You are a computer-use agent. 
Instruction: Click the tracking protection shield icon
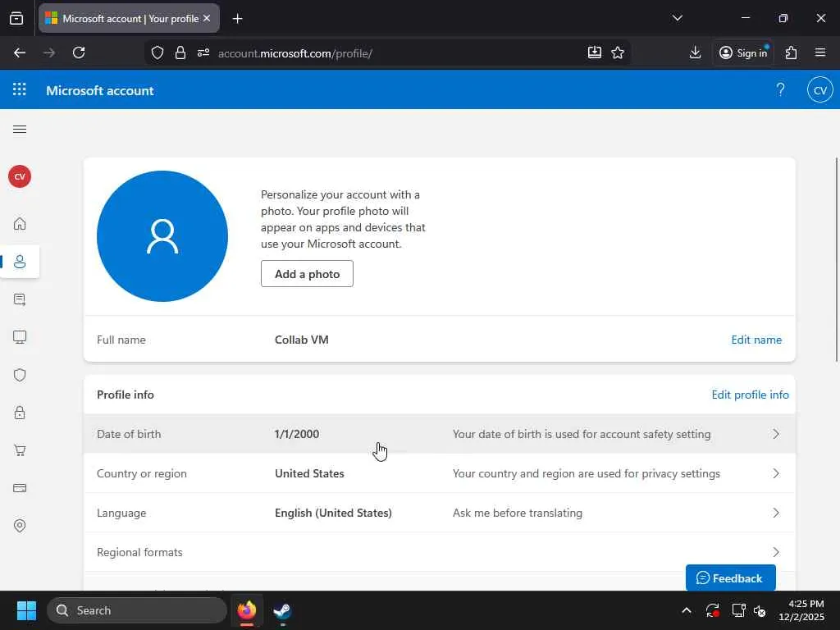(x=157, y=52)
